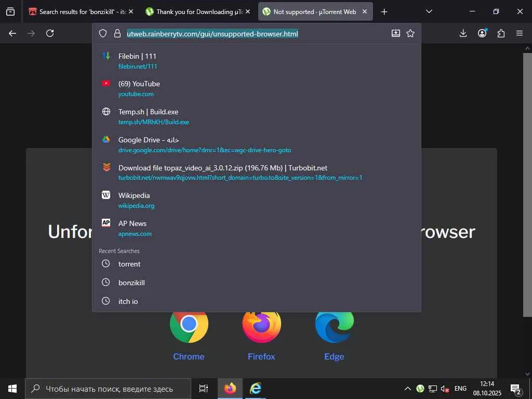532x399 pixels.
Task: Switch the ENG input language
Action: 460,389
